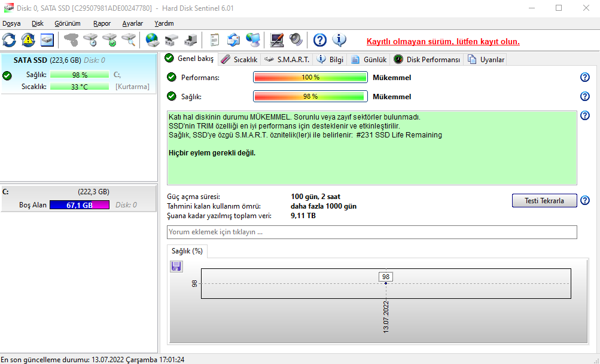Open the Ayarlar menu
600x364 pixels.
(132, 23)
